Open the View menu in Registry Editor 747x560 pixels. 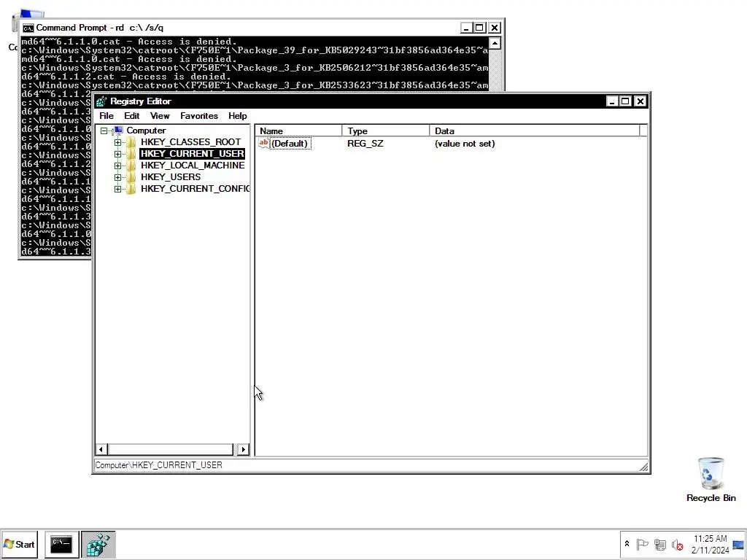pyautogui.click(x=160, y=116)
